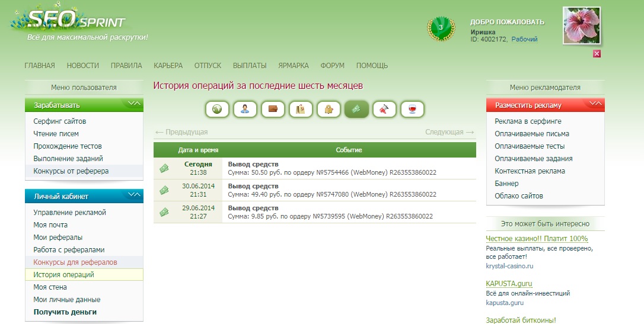Image resolution: width=644 pixels, height=324 pixels.
Task: Open 'Реклама в серфинге'
Action: coord(528,121)
